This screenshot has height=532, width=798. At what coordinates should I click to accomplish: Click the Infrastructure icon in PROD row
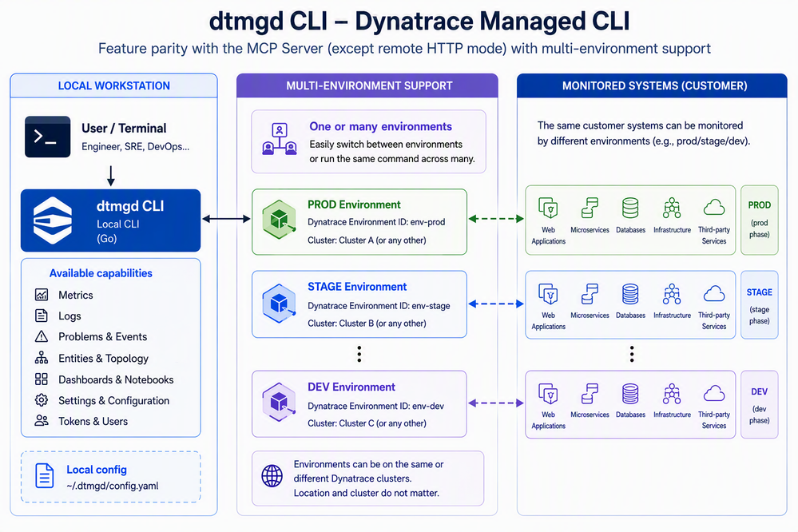[672, 208]
